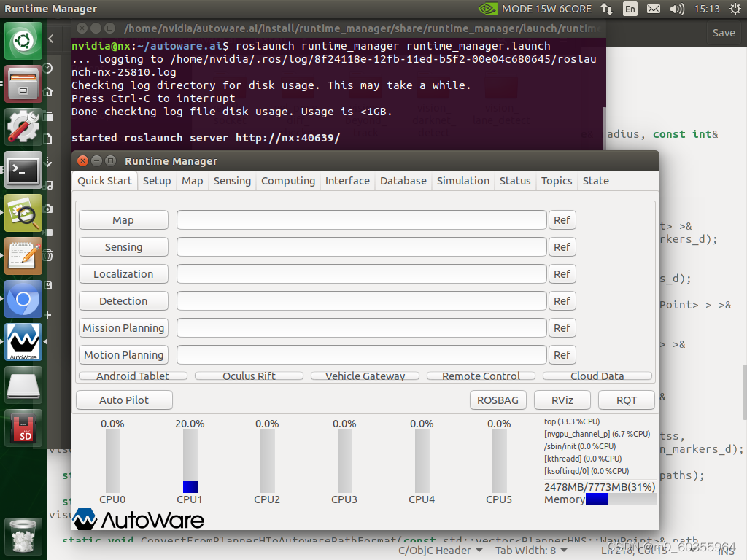Viewport: 747px width, 560px height.
Task: Open the Interface tab
Action: (x=347, y=181)
